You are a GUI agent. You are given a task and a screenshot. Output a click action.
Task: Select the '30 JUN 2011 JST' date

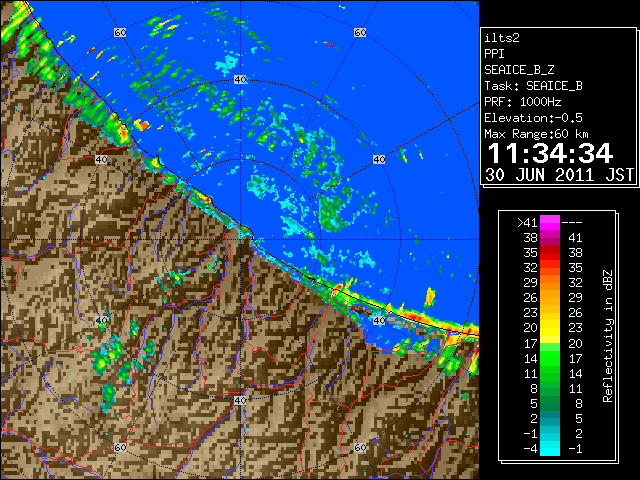(559, 175)
